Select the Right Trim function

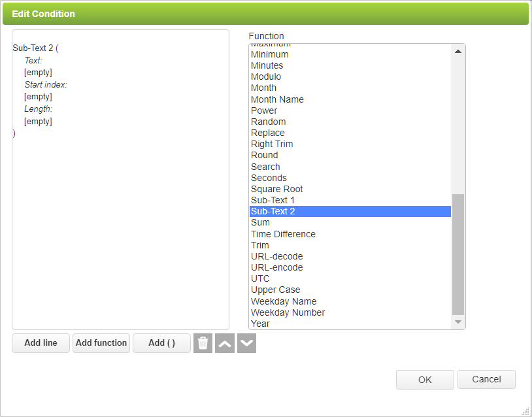[350, 144]
